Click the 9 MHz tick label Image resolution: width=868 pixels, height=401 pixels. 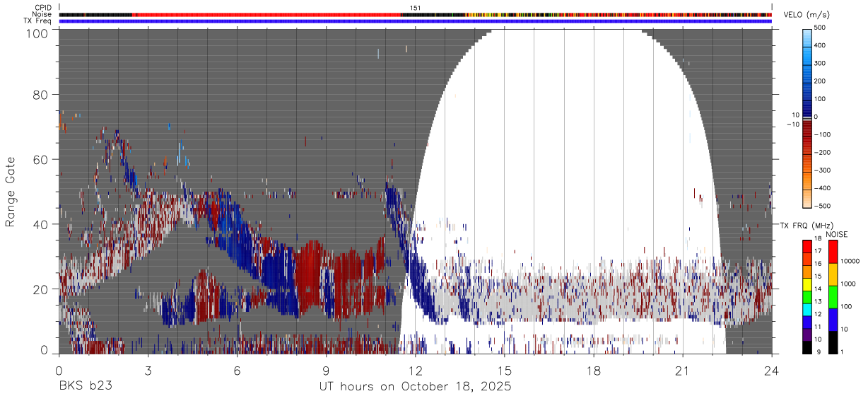click(819, 352)
